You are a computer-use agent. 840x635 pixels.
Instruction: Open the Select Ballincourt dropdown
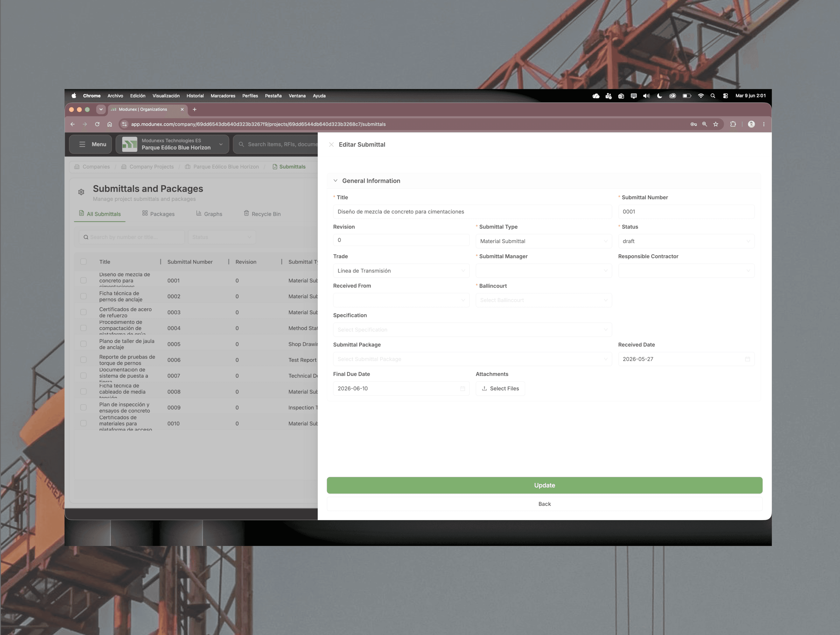pyautogui.click(x=544, y=300)
